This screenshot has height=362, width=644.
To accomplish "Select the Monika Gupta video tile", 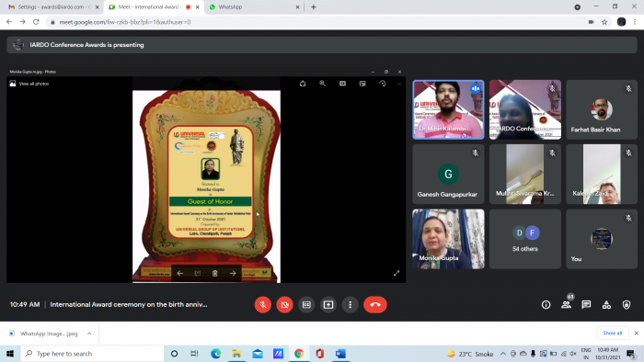I will click(x=448, y=239).
